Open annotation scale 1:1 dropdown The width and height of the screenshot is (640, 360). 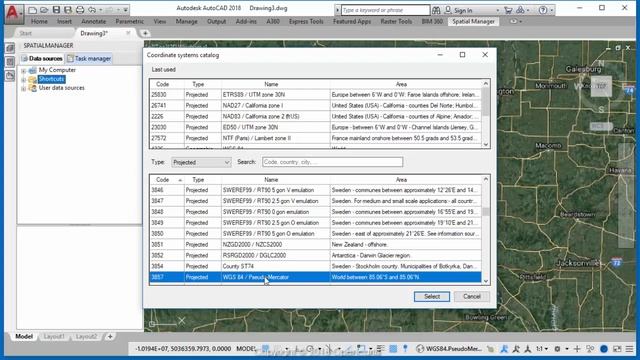[x=542, y=349]
